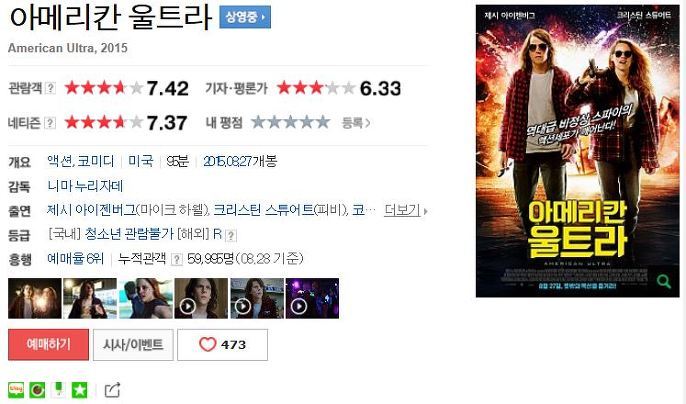
Task: Click the red 예매하기 button
Action: (x=48, y=345)
